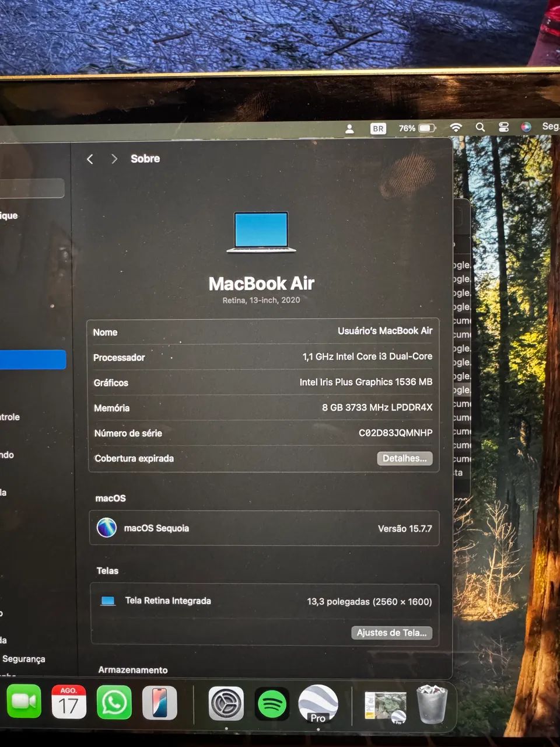Image resolution: width=560 pixels, height=747 pixels.
Task: Click the Sobre page title
Action: pos(145,159)
